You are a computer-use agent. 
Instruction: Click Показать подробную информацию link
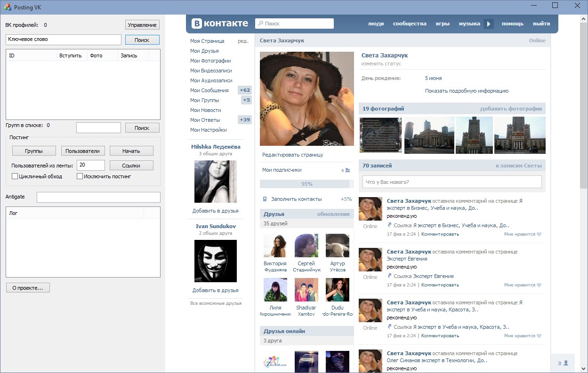pyautogui.click(x=467, y=91)
